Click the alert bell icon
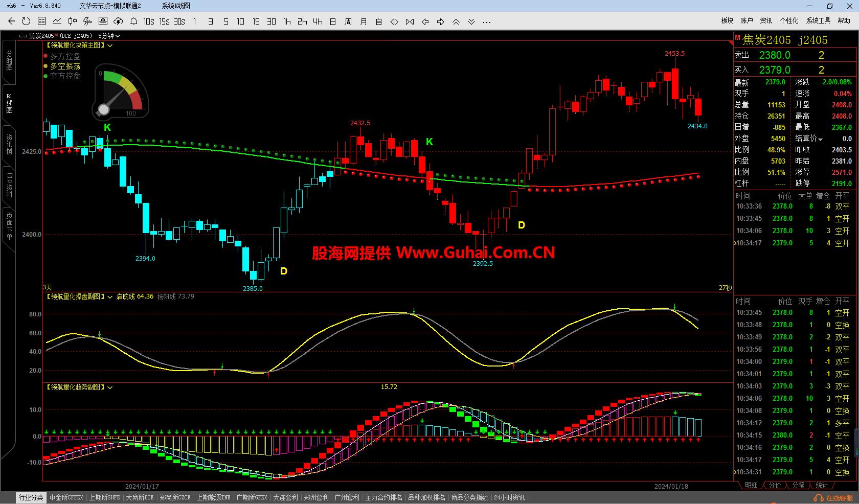The width and height of the screenshot is (859, 504). tap(133, 21)
